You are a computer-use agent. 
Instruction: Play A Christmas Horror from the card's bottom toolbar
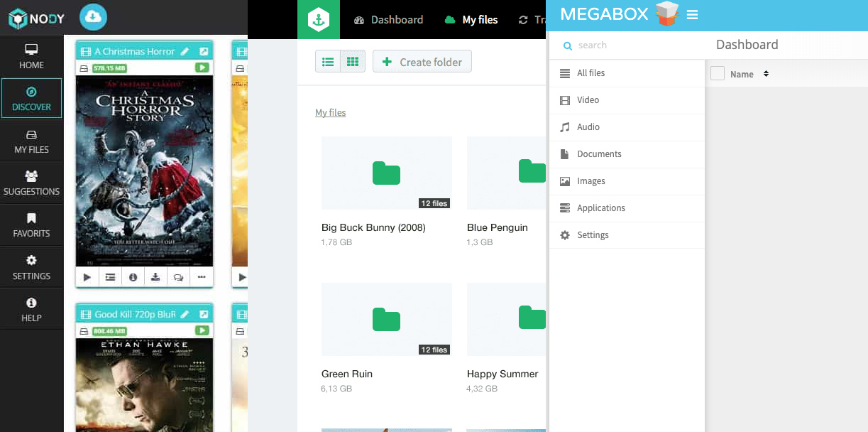pos(87,277)
